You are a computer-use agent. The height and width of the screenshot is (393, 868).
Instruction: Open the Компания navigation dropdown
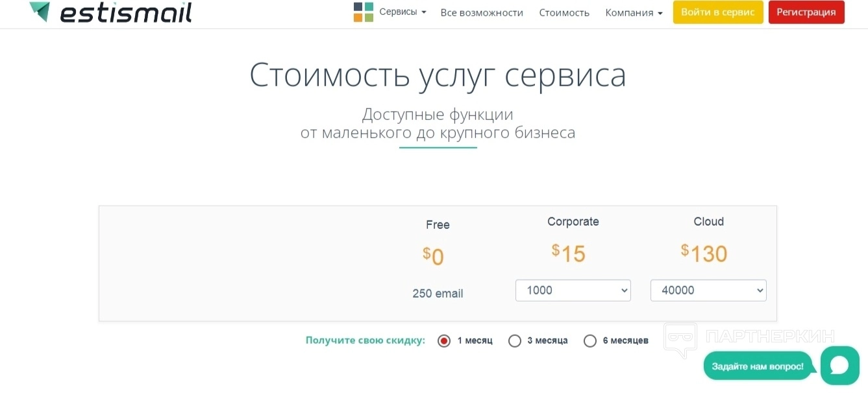point(634,13)
